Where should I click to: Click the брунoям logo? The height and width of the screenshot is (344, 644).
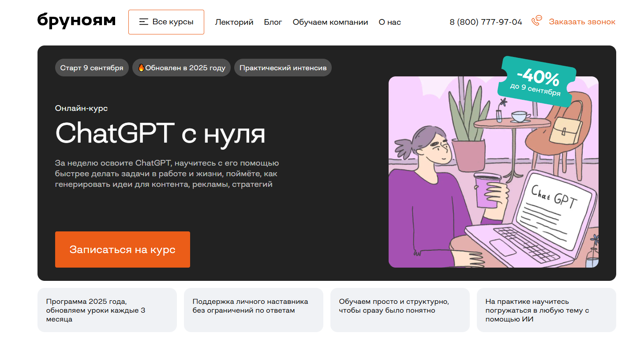point(76,21)
